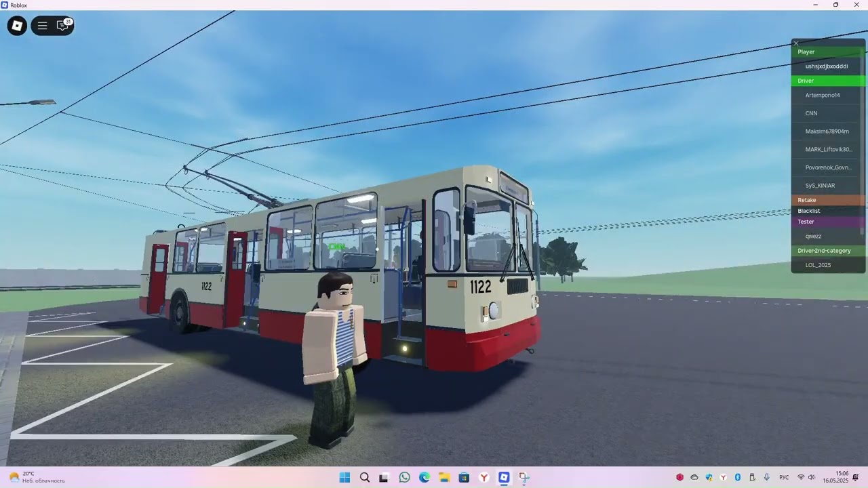
Task: Click the USB safely remove tray icon
Action: coord(752,477)
